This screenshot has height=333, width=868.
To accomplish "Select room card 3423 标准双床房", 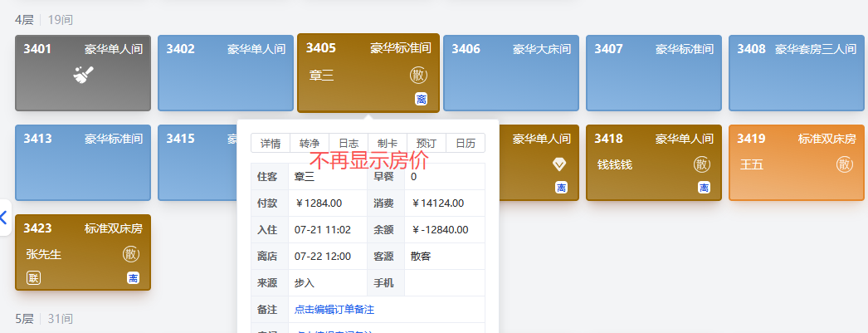I will [x=83, y=252].
